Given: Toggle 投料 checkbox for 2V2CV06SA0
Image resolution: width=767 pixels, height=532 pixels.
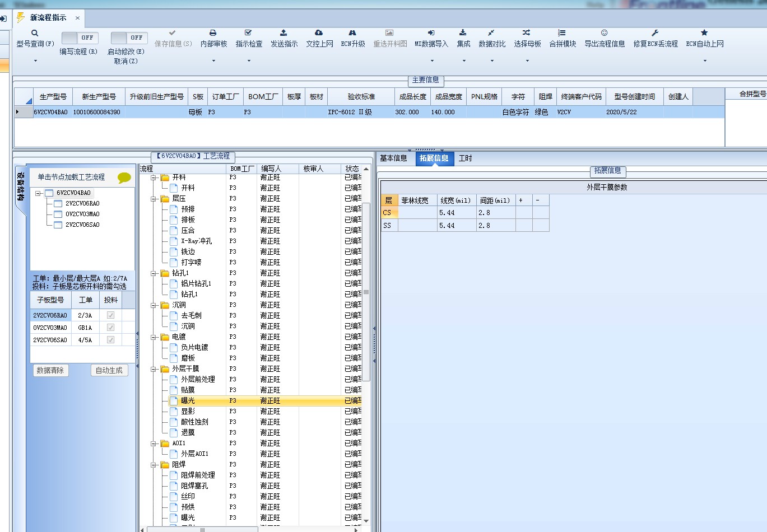Looking at the screenshot, I should tap(110, 340).
